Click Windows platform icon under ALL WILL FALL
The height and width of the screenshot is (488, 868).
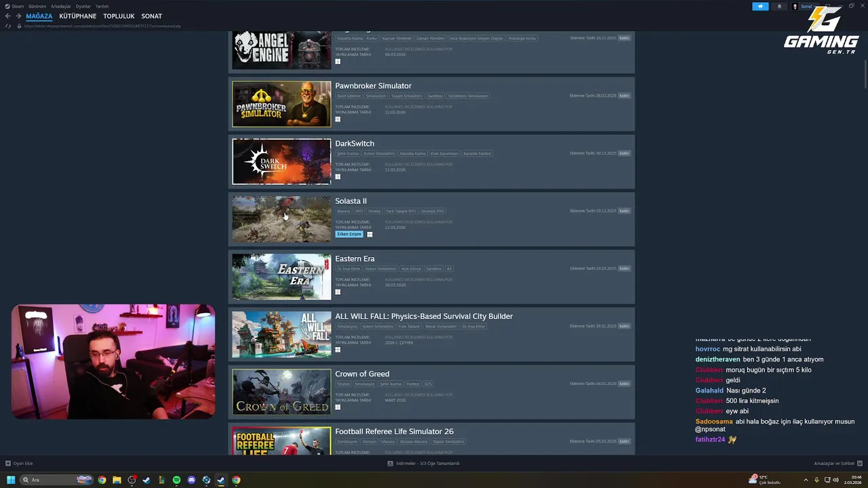click(x=338, y=350)
